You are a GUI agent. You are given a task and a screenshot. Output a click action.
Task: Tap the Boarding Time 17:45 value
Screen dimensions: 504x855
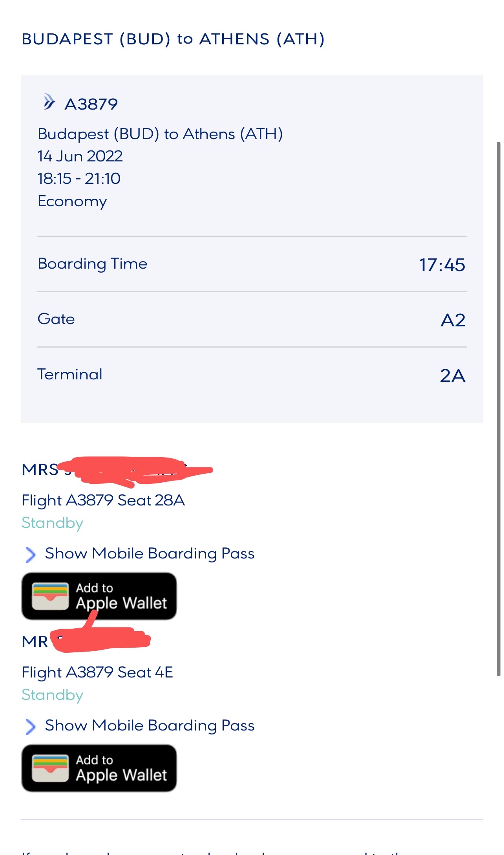point(442,265)
